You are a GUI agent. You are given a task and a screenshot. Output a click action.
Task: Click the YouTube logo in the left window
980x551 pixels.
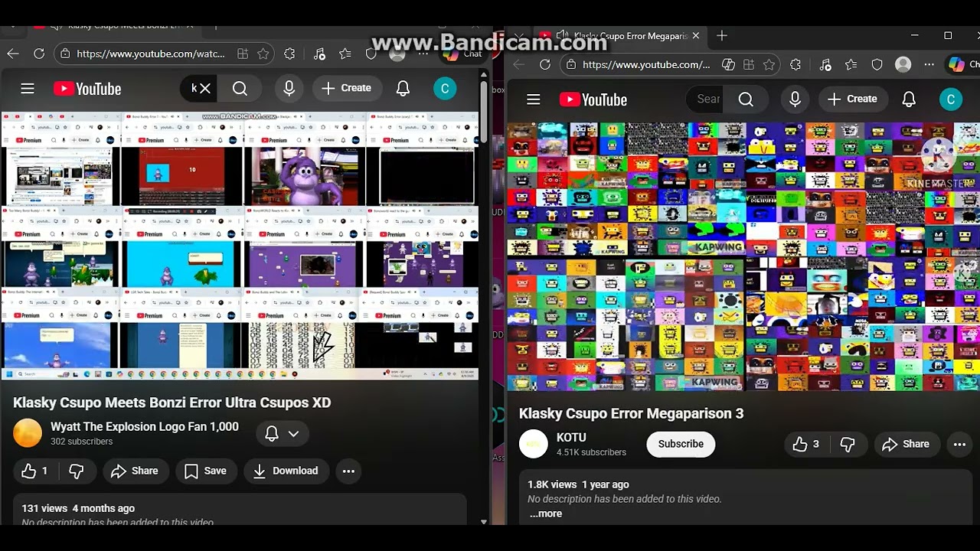pyautogui.click(x=87, y=89)
